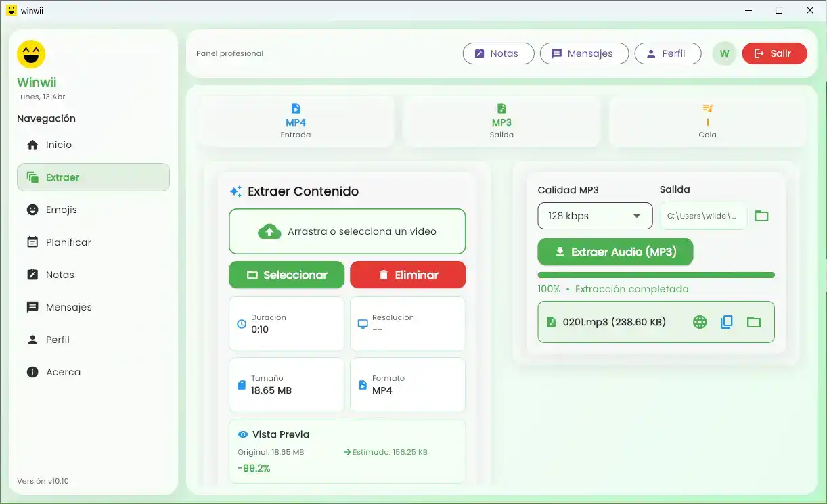Image resolution: width=827 pixels, height=504 pixels.
Task: Click the Versión v10.10 label
Action: tap(43, 481)
